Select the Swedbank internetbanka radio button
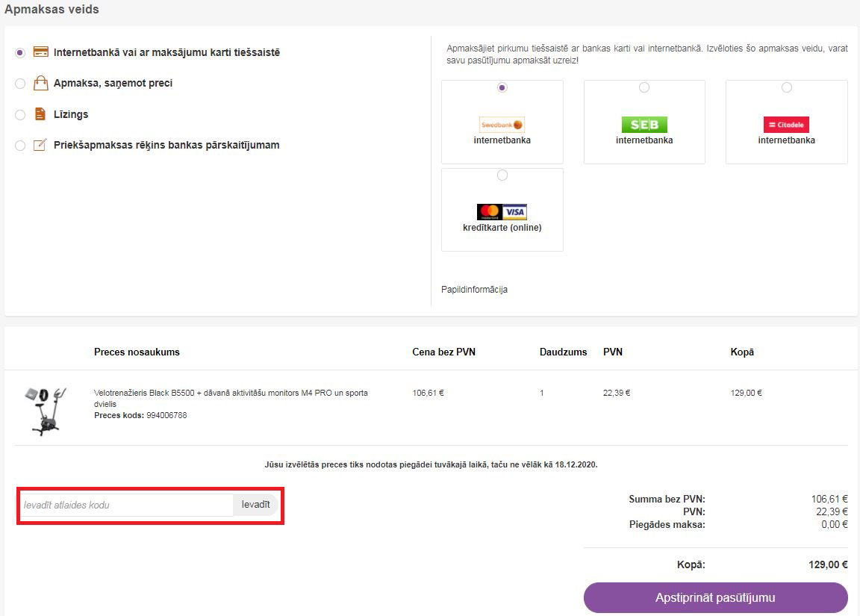 coord(502,87)
